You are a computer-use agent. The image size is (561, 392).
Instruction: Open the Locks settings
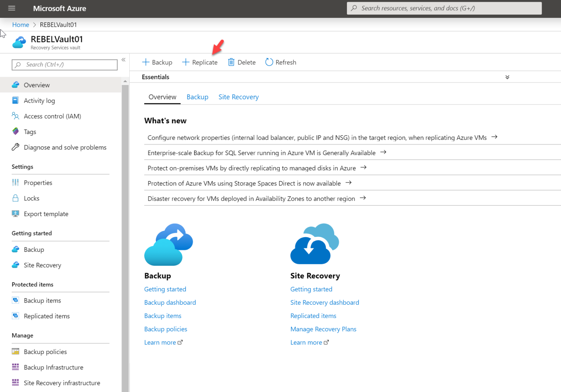coord(31,198)
